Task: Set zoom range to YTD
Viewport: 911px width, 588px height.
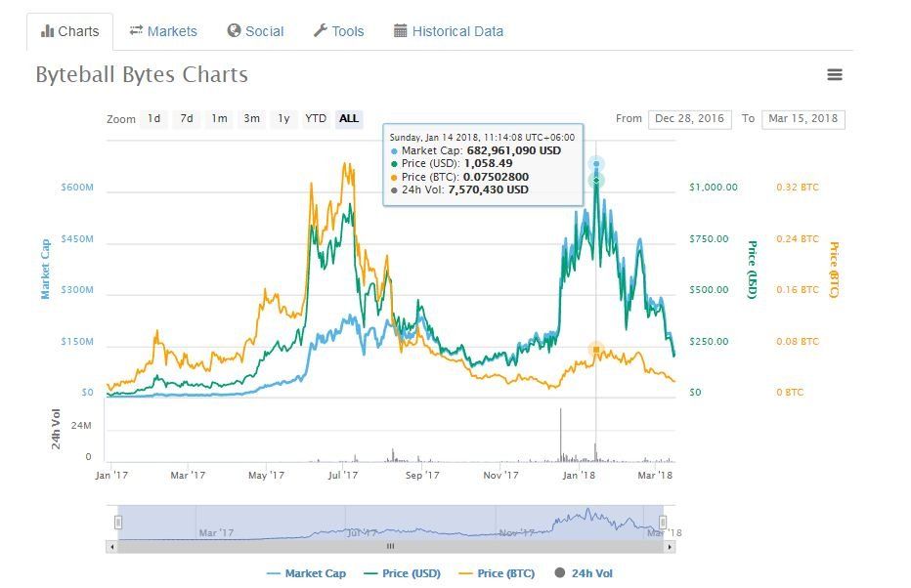Action: 316,119
